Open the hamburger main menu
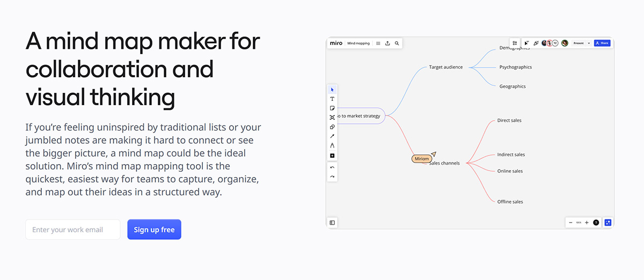644x280 pixels. pyautogui.click(x=378, y=43)
